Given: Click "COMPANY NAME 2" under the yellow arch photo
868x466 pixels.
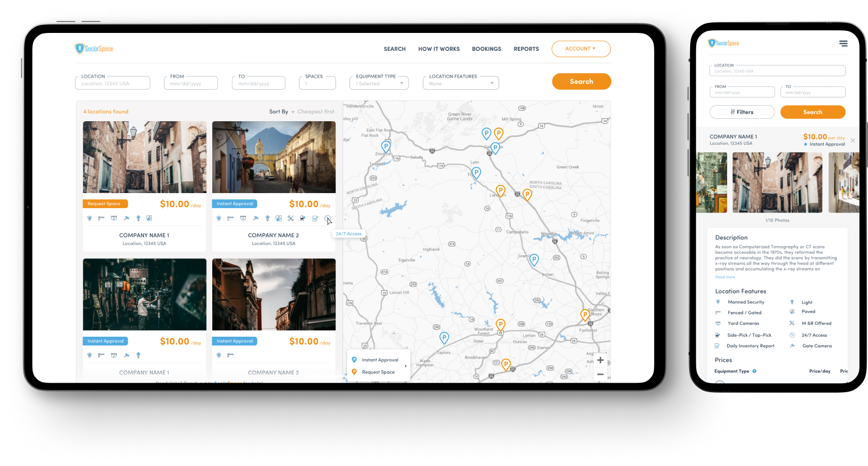Looking at the screenshot, I should (x=274, y=235).
